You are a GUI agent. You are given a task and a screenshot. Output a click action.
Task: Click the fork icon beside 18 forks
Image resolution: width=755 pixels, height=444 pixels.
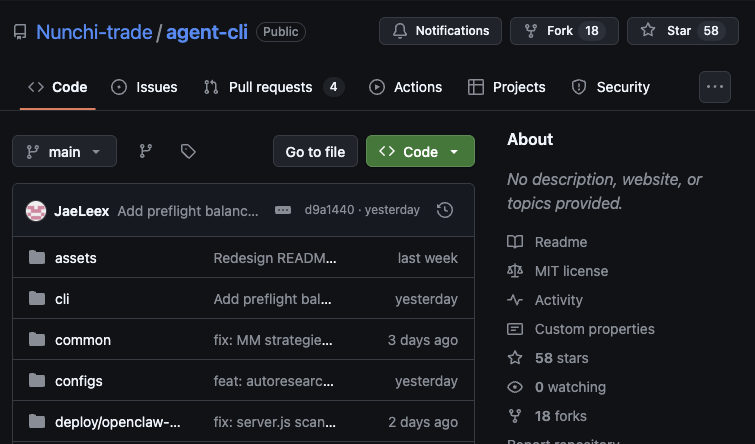coord(515,416)
